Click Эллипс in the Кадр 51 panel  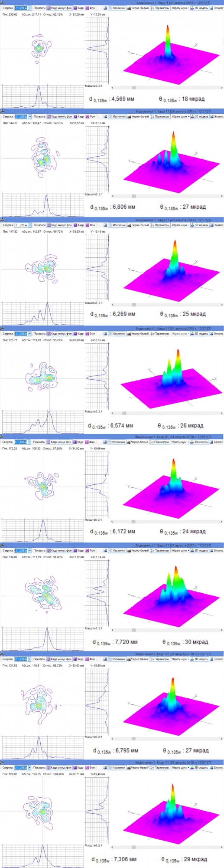coord(217,550)
